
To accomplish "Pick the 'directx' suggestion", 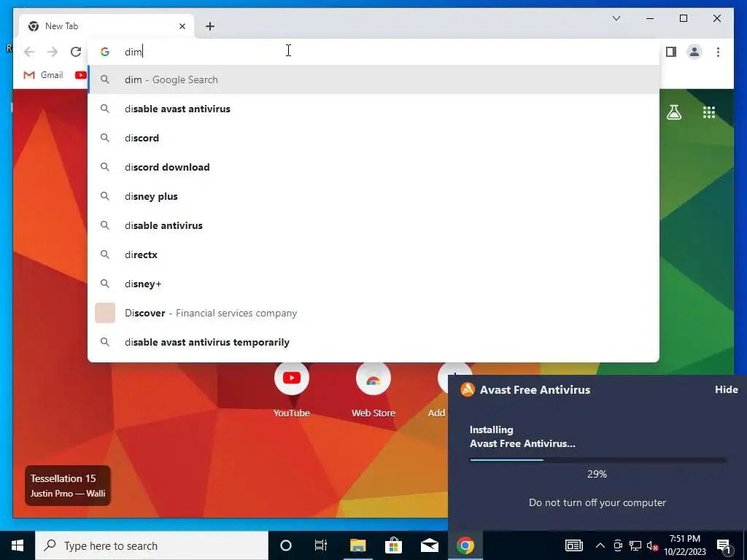I will (x=373, y=254).
